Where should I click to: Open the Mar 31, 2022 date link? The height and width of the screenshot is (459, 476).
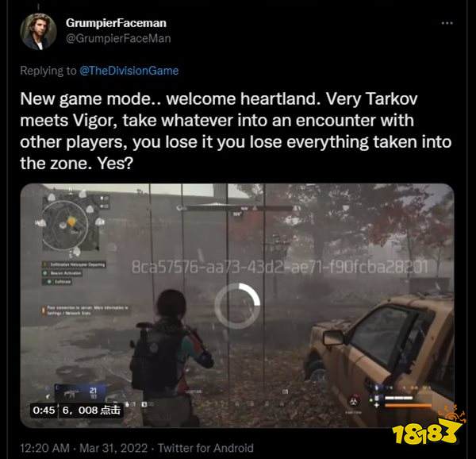click(113, 448)
